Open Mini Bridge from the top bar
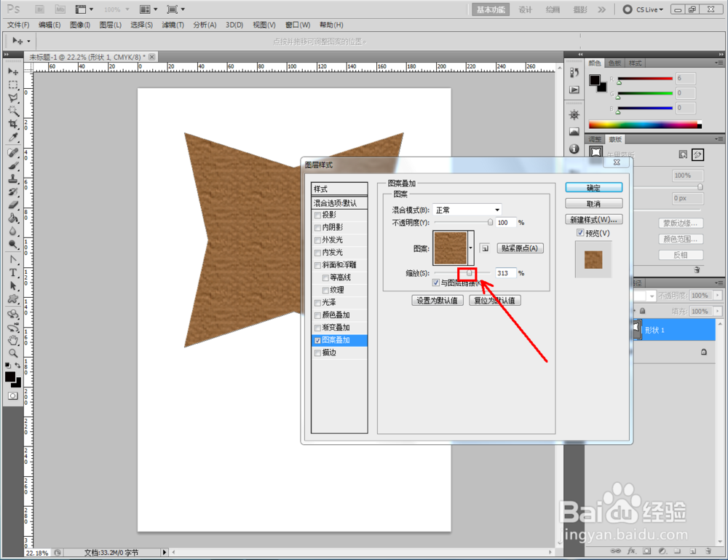728x560 pixels. (60, 9)
